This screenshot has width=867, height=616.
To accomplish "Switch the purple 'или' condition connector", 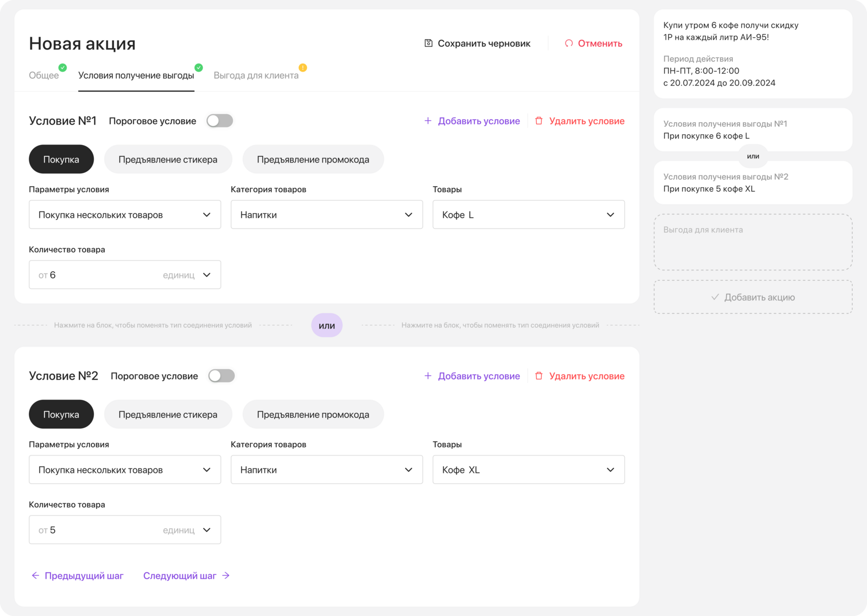I will (327, 326).
